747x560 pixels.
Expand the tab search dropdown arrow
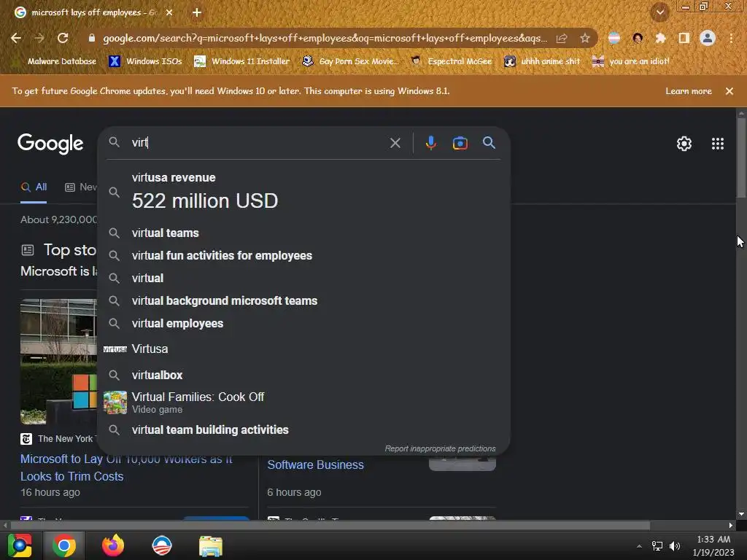(x=660, y=12)
